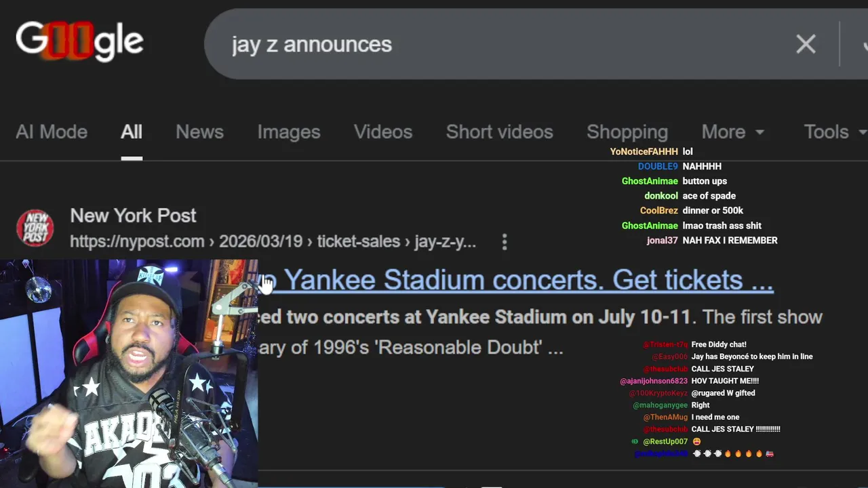Click the streamer webcam overlay
This screenshot has height=488, width=868.
pyautogui.click(x=129, y=373)
